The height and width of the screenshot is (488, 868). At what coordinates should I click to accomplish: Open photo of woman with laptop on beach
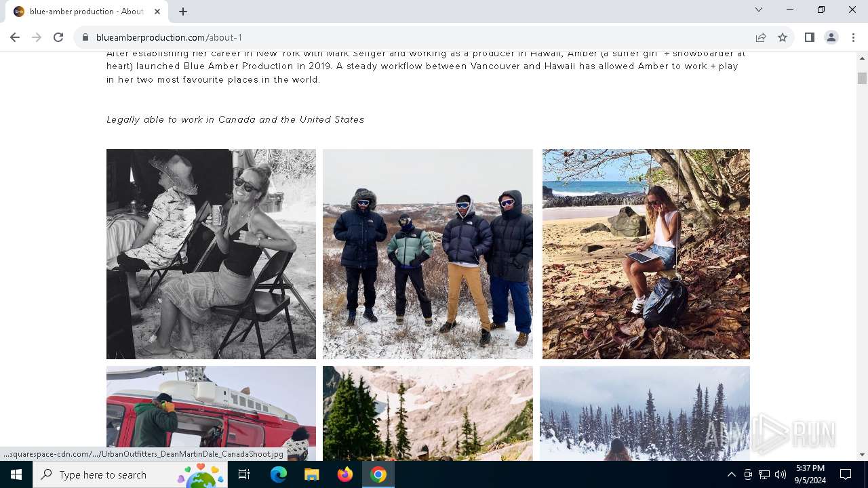[646, 254]
